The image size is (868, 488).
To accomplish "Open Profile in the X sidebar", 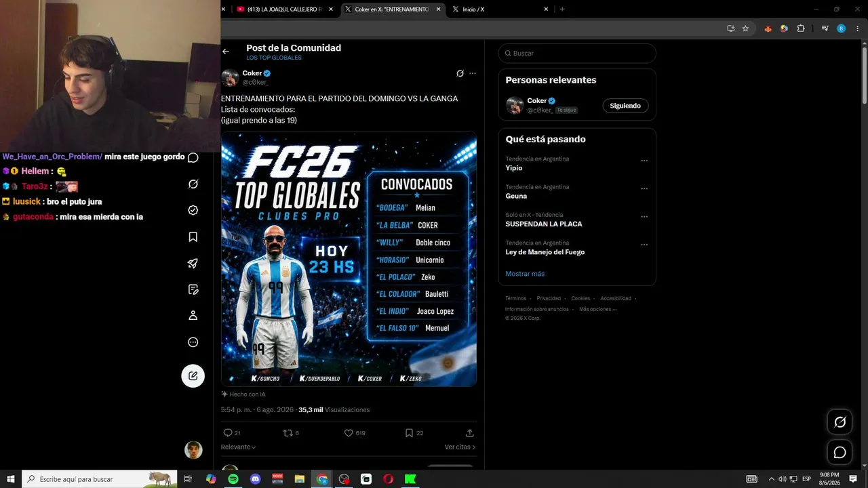I will point(193,316).
